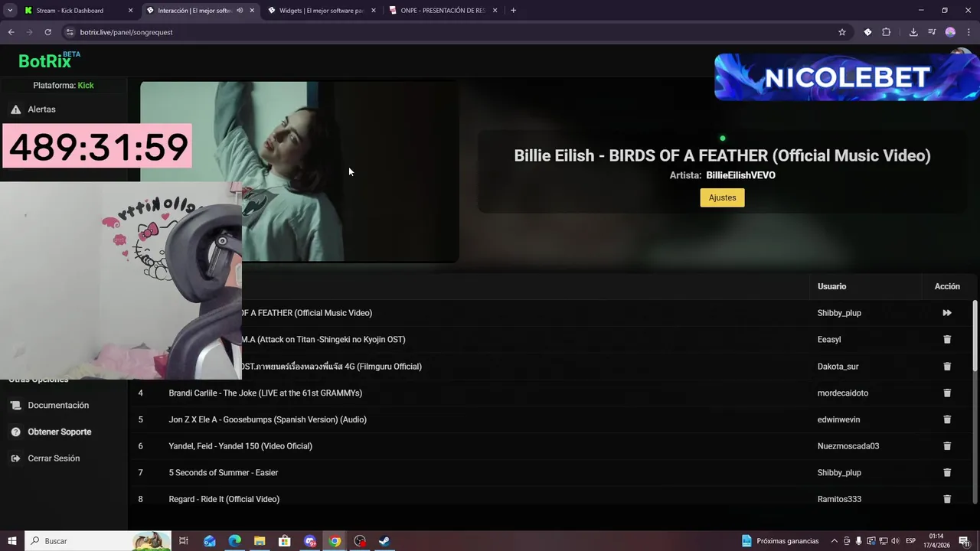The image size is (980, 551).
Task: Delete the Brandi Carlile song by mordecaidoto
Action: (947, 393)
